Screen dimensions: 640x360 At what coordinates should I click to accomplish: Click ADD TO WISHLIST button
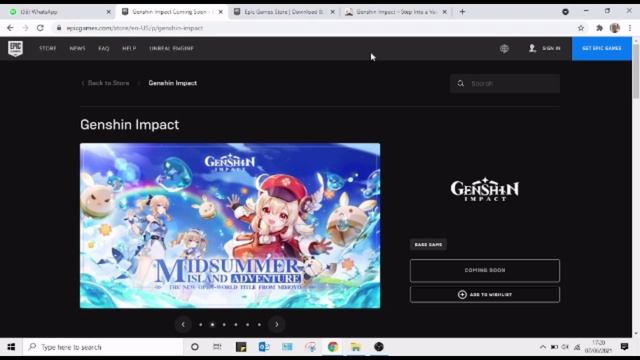[x=485, y=294]
